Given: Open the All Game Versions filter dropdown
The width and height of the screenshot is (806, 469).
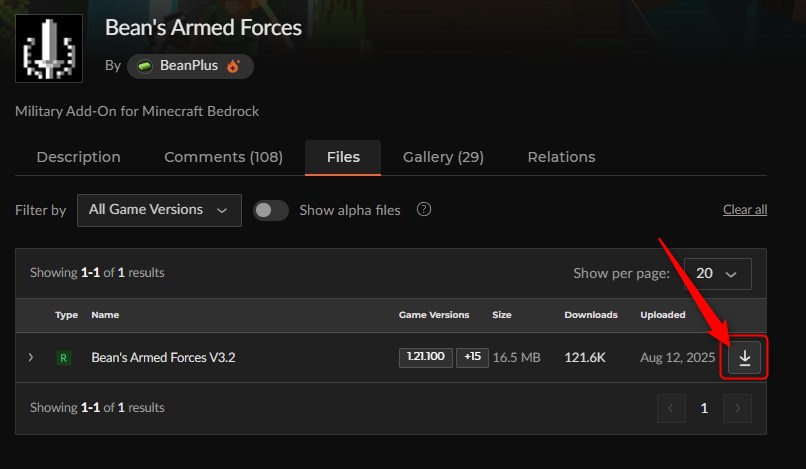Looking at the screenshot, I should tap(159, 210).
